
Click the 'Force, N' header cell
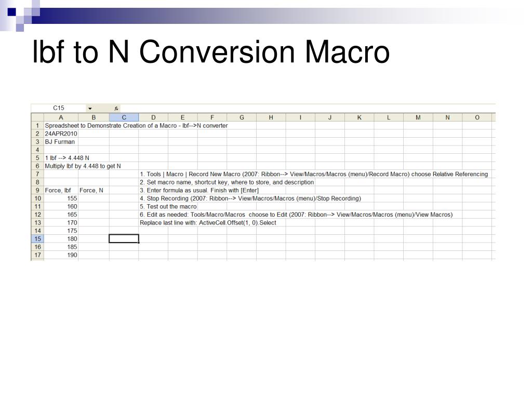click(x=94, y=190)
